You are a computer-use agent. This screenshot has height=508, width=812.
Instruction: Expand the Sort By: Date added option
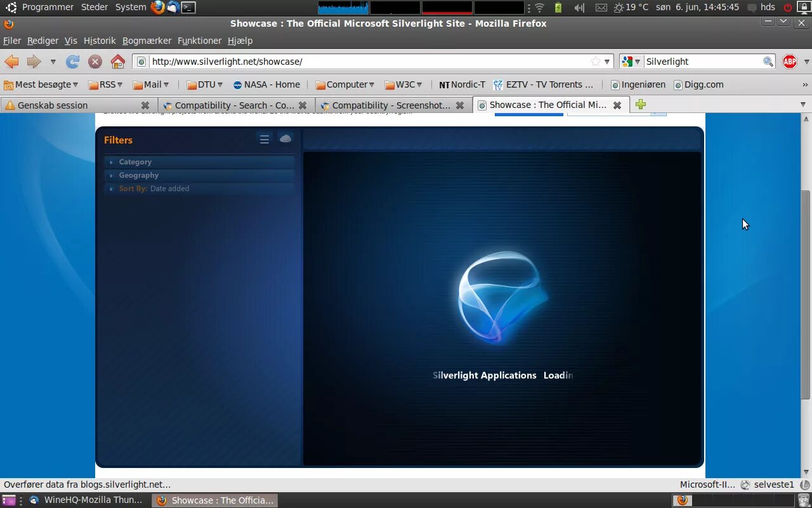click(199, 189)
